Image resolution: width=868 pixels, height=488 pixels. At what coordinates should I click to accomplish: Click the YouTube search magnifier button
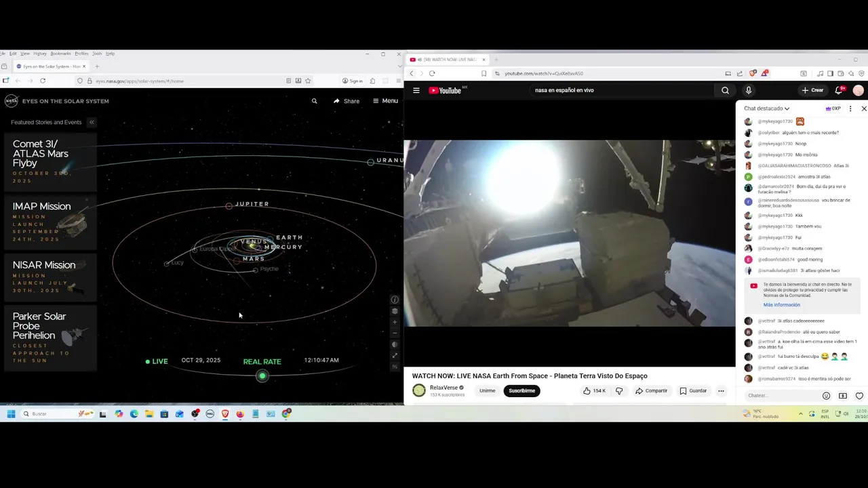[725, 90]
